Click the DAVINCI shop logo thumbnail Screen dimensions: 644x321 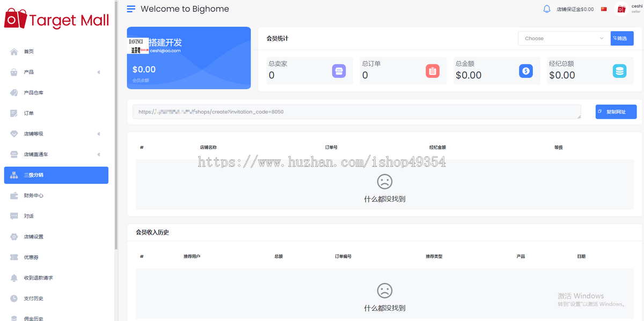tap(138, 46)
